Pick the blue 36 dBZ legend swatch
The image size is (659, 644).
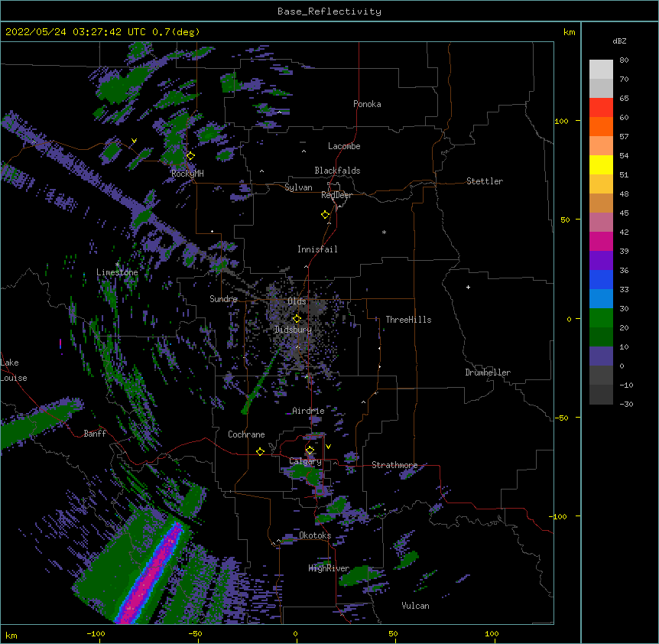pos(601,279)
